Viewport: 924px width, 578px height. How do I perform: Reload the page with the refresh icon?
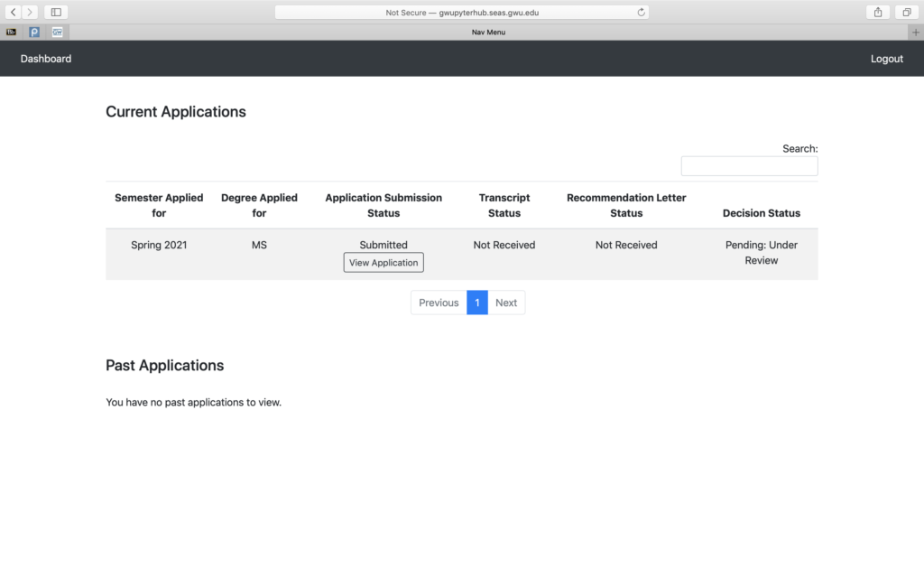(641, 13)
